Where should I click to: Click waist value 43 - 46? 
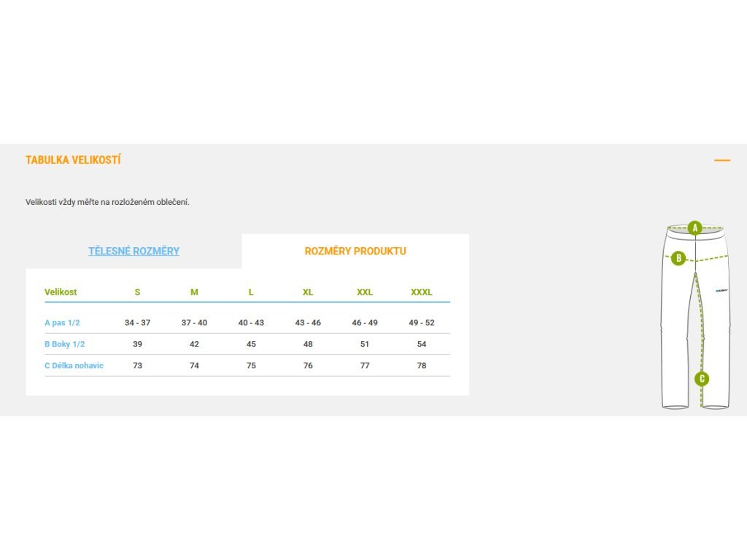point(308,322)
